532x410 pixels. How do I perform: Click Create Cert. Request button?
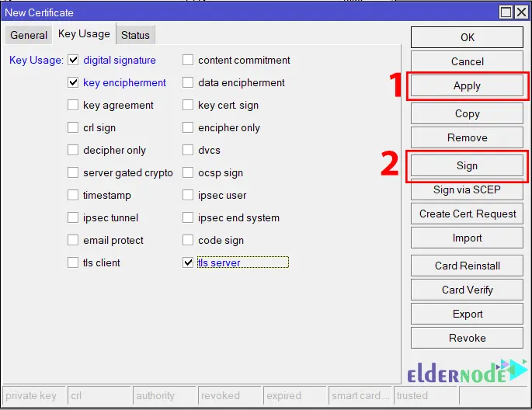coord(467,214)
